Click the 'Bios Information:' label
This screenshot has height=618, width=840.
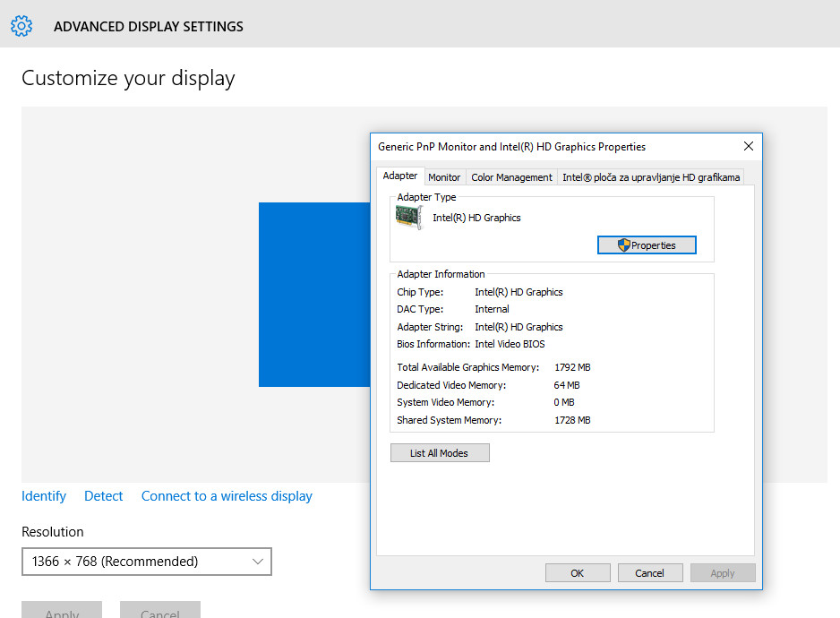[433, 344]
